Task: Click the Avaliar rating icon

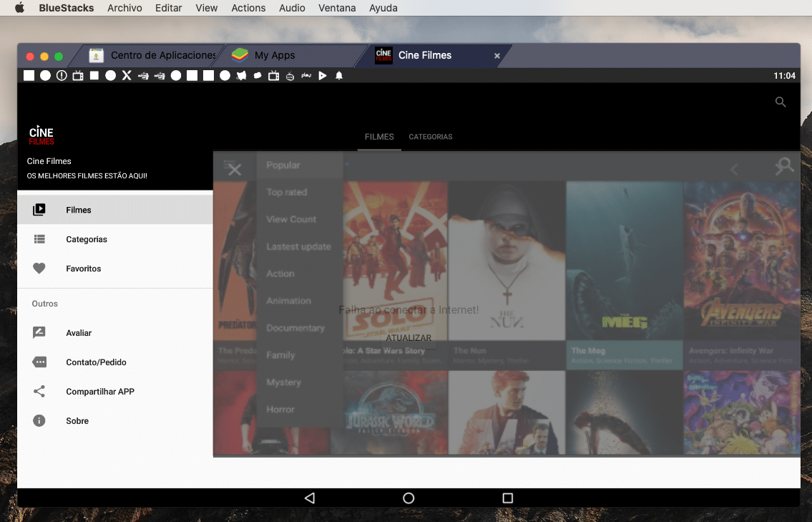Action: [39, 332]
